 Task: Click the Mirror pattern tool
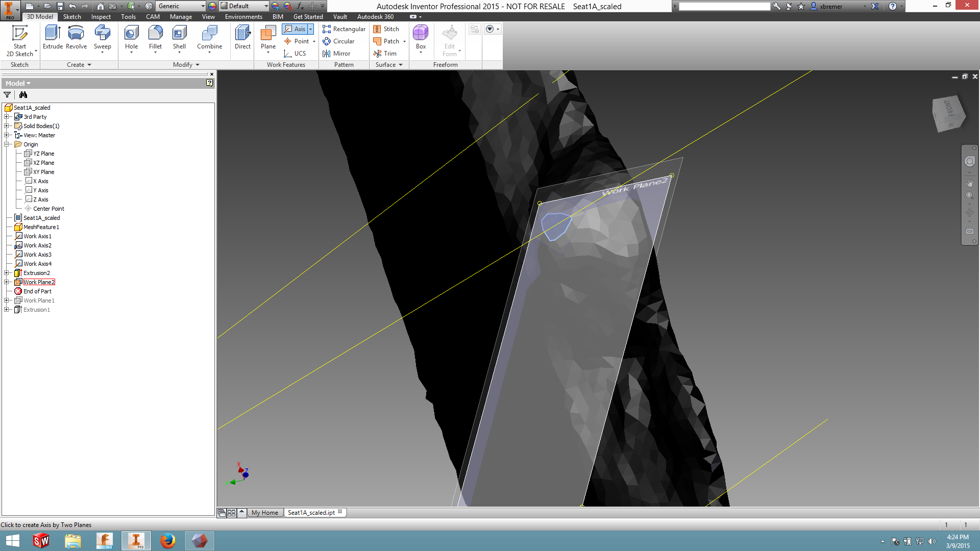tap(336, 54)
